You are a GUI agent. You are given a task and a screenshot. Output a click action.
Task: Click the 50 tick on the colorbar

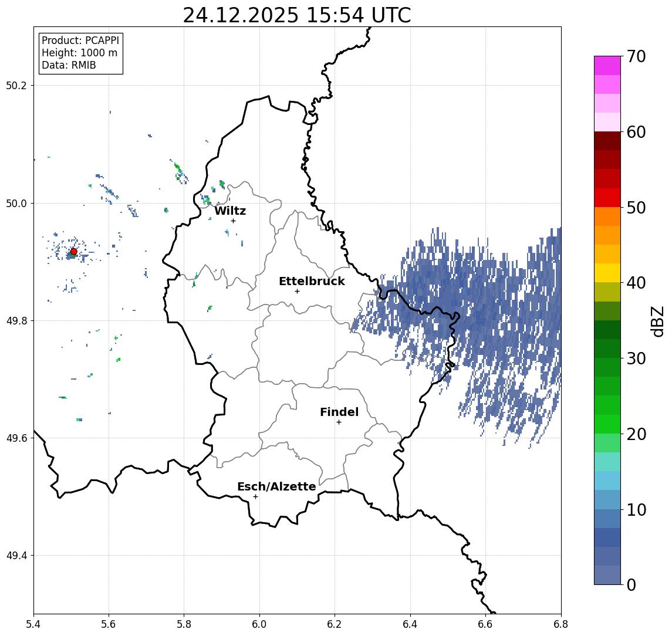point(636,208)
